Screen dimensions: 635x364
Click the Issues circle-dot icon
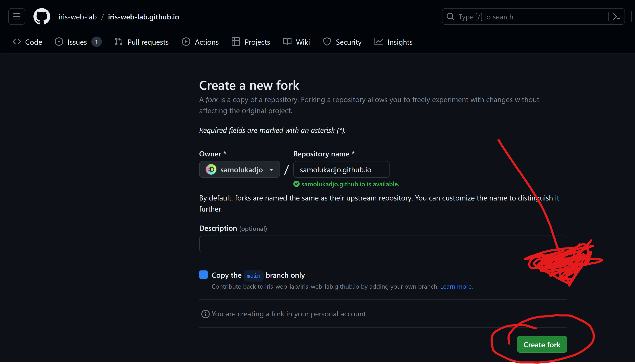click(x=59, y=42)
